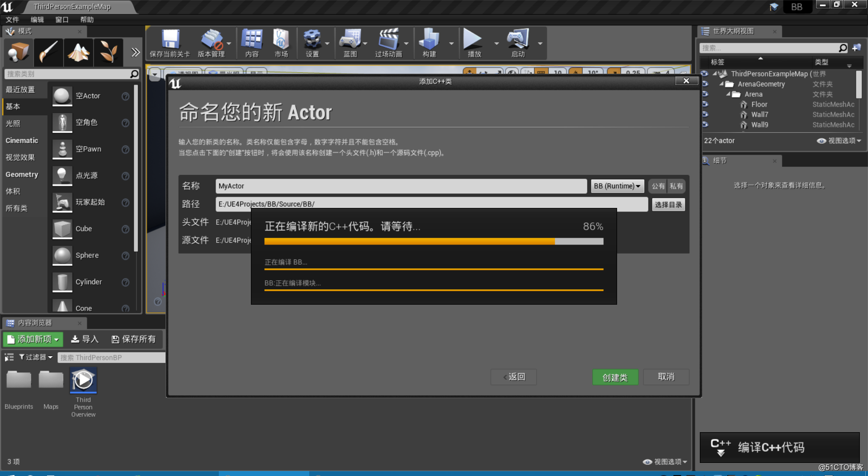
Task: Open the Content (内容) toolbar icon
Action: [x=252, y=40]
